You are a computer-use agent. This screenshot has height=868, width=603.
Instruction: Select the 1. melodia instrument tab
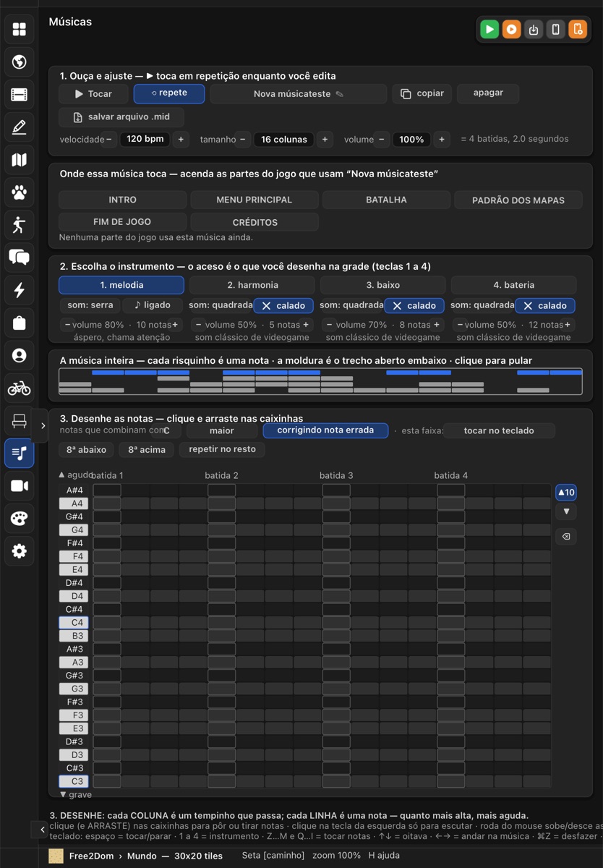click(121, 285)
